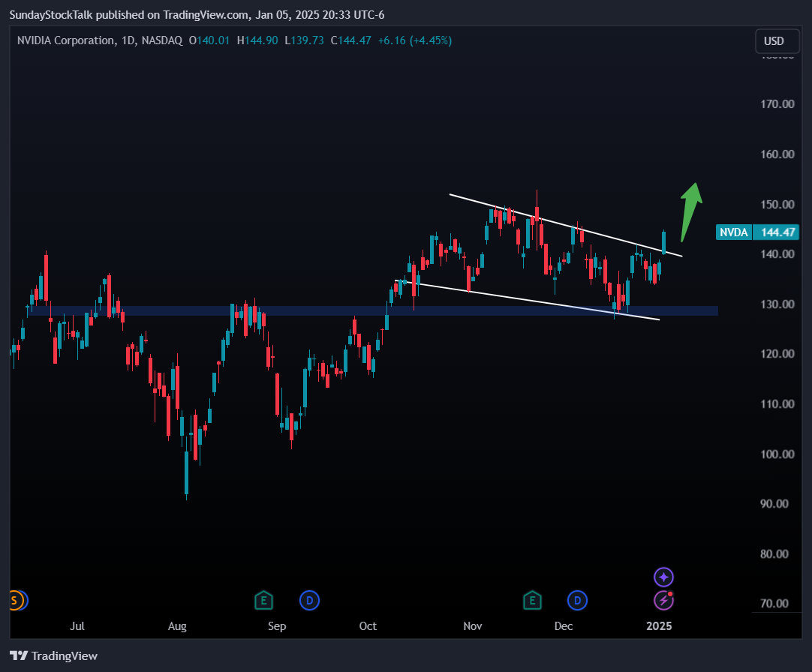This screenshot has width=812, height=672.
Task: Click the earnings E icon near Sep
Action: pos(263,601)
